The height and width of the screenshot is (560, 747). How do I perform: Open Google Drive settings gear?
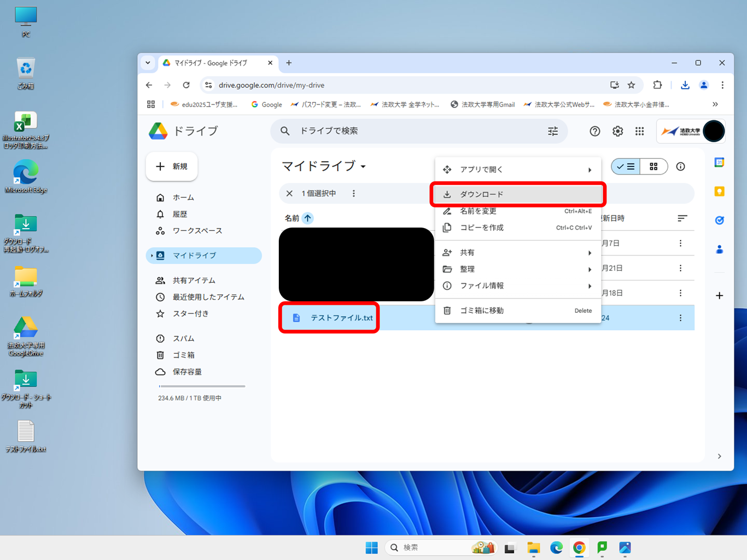[617, 131]
